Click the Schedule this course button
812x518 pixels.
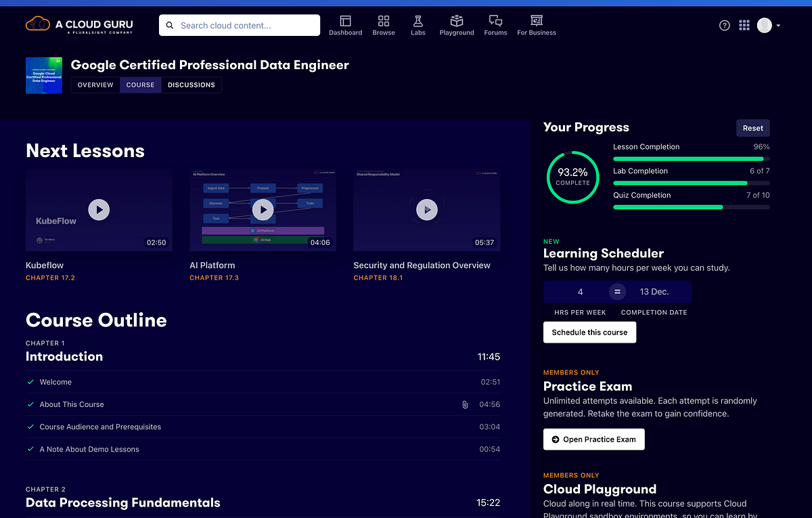click(589, 332)
